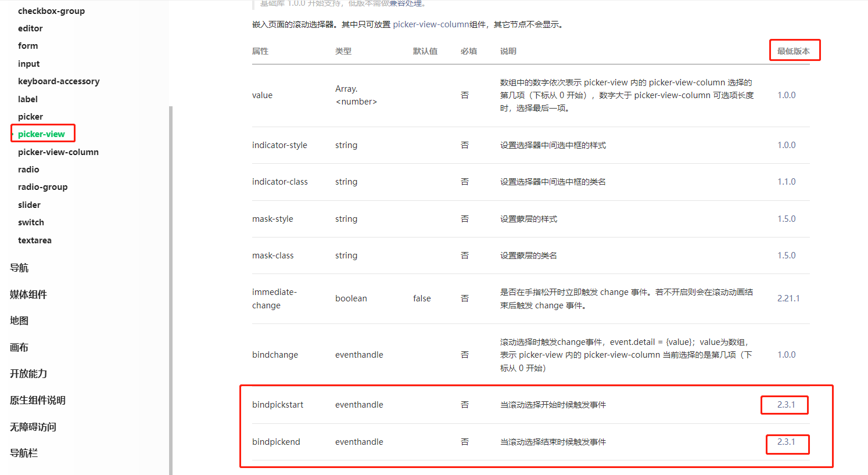Click the 2.3.1 version link for bindpickstart

[784, 404]
